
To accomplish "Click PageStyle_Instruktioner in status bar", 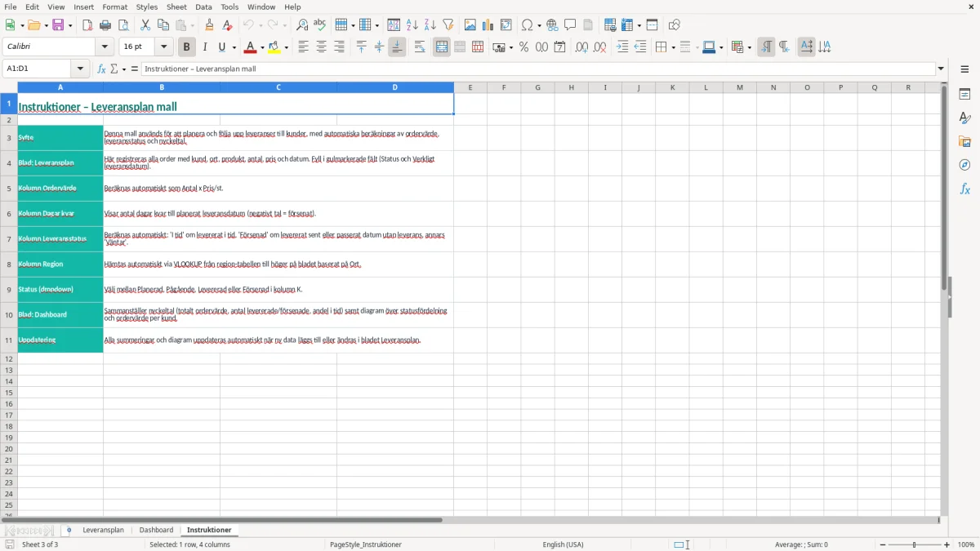I will 365,544.
